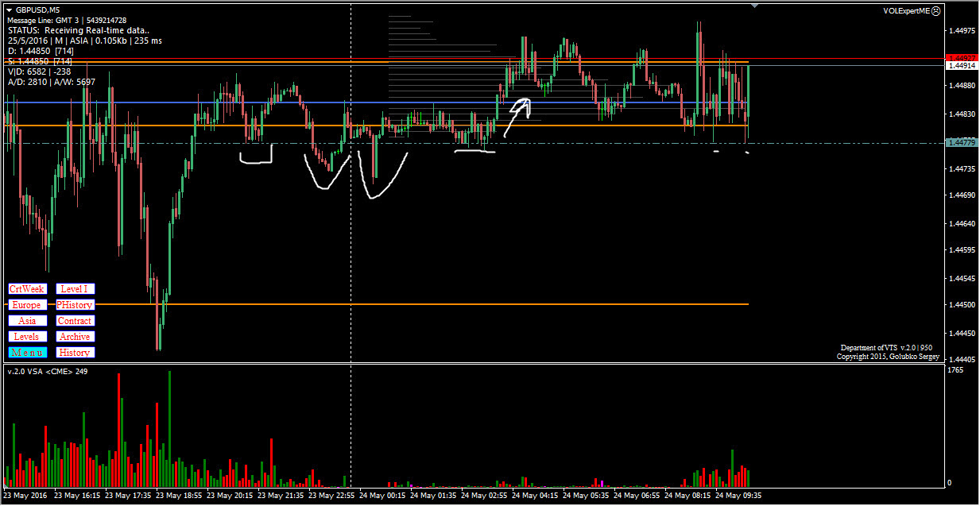Click the "23 May 17:35" time axis label
This screenshot has width=980, height=506.
pos(128,496)
